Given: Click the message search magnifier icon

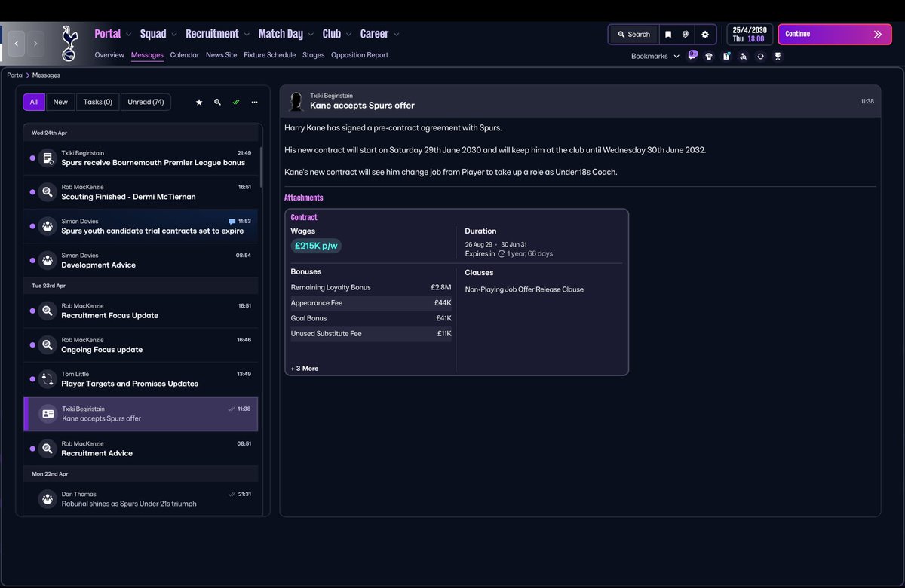Looking at the screenshot, I should point(217,102).
